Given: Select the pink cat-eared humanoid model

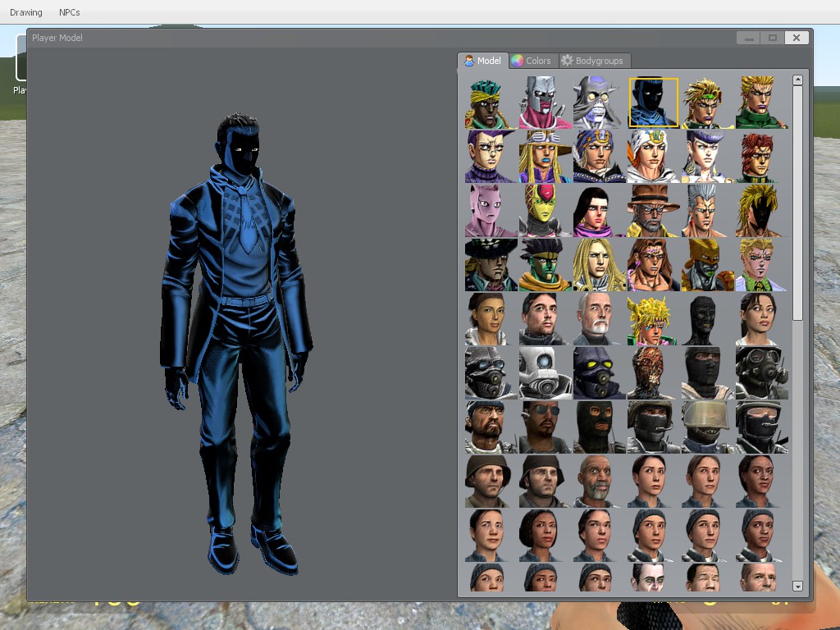Looking at the screenshot, I should 491,211.
